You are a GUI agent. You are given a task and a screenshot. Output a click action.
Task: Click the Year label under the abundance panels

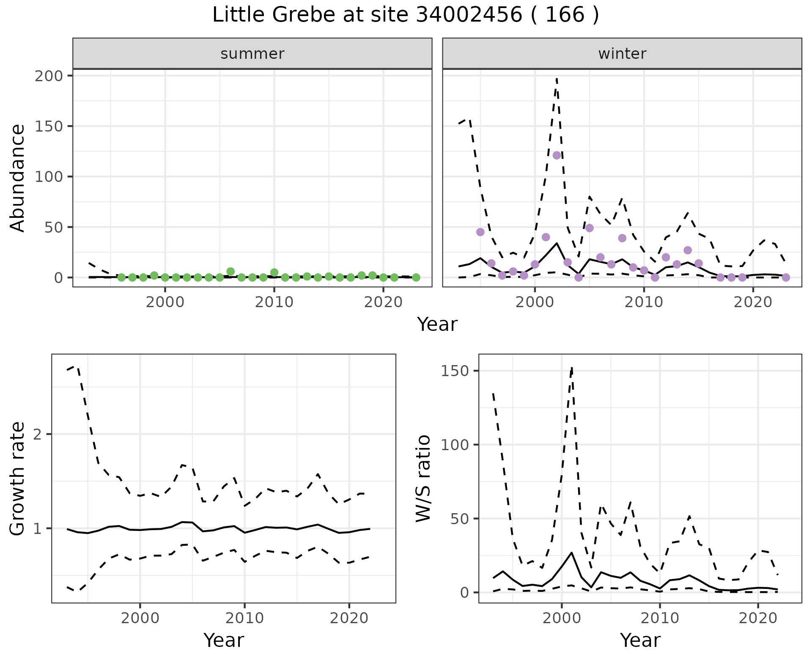437,324
